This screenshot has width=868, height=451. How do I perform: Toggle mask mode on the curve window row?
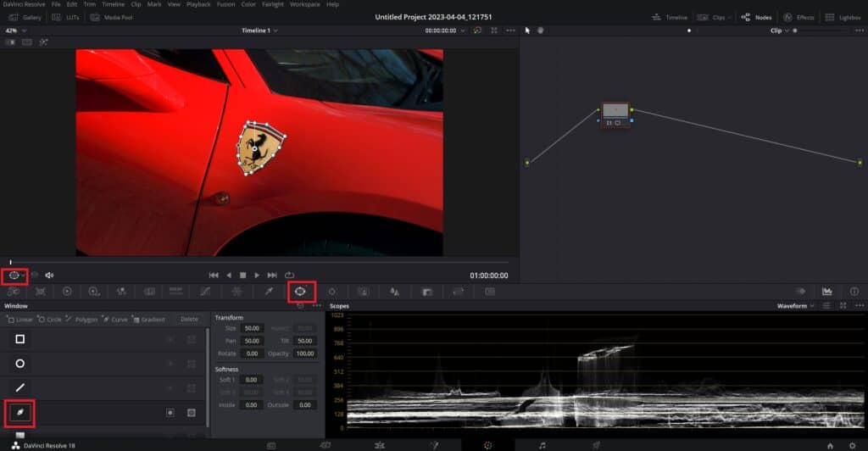coord(191,412)
